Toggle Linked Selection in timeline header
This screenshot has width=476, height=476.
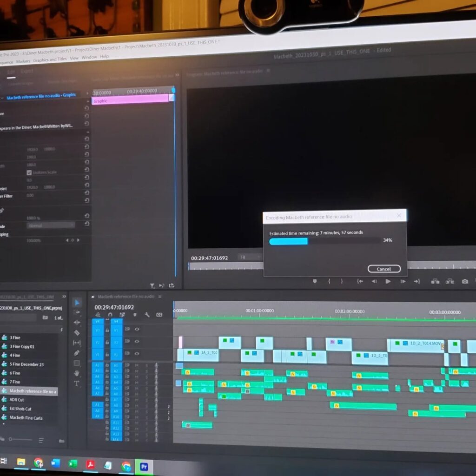pos(122,315)
